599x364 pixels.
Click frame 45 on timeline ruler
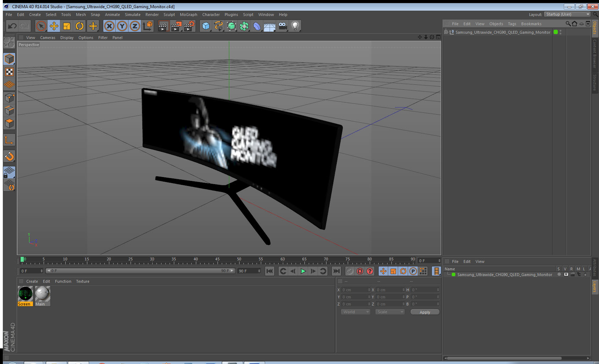pyautogui.click(x=217, y=260)
